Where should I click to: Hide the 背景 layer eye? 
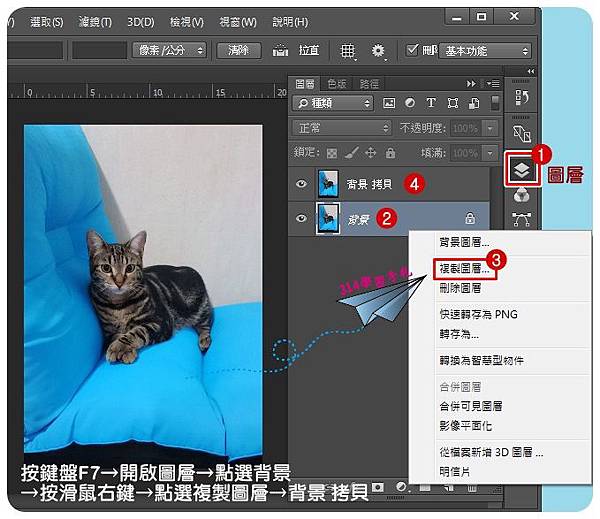[301, 218]
